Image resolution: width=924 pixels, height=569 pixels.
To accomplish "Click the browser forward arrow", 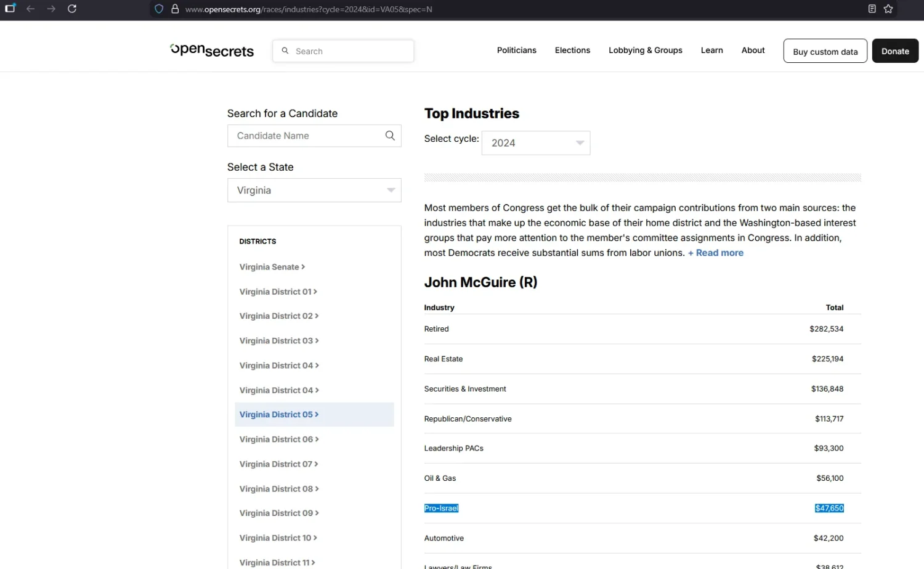I will click(x=51, y=9).
